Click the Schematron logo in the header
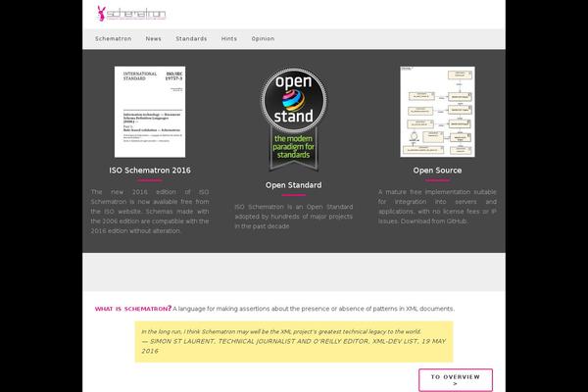This screenshot has height=392, width=588. [x=131, y=14]
